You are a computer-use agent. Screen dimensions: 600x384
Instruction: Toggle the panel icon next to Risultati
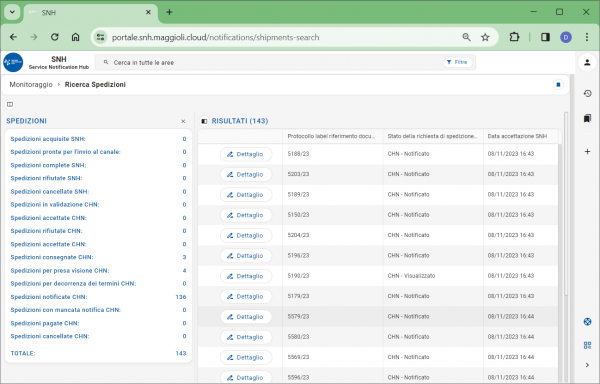point(204,121)
